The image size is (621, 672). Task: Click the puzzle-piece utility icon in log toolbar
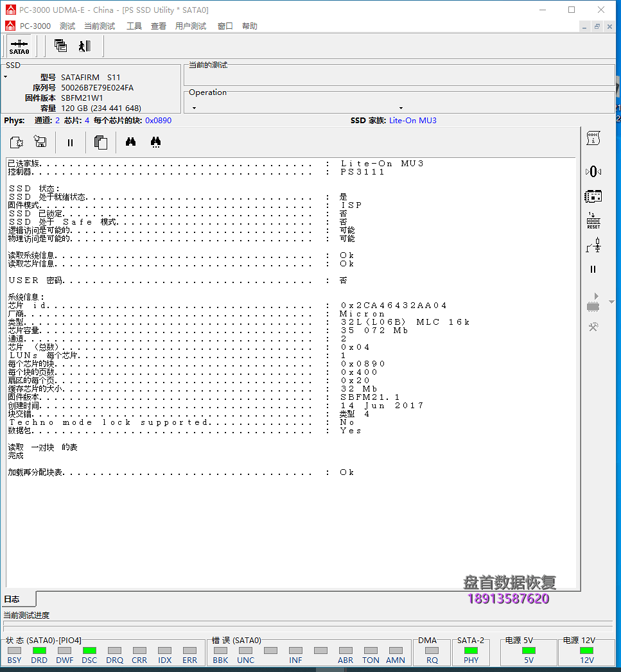16,142
